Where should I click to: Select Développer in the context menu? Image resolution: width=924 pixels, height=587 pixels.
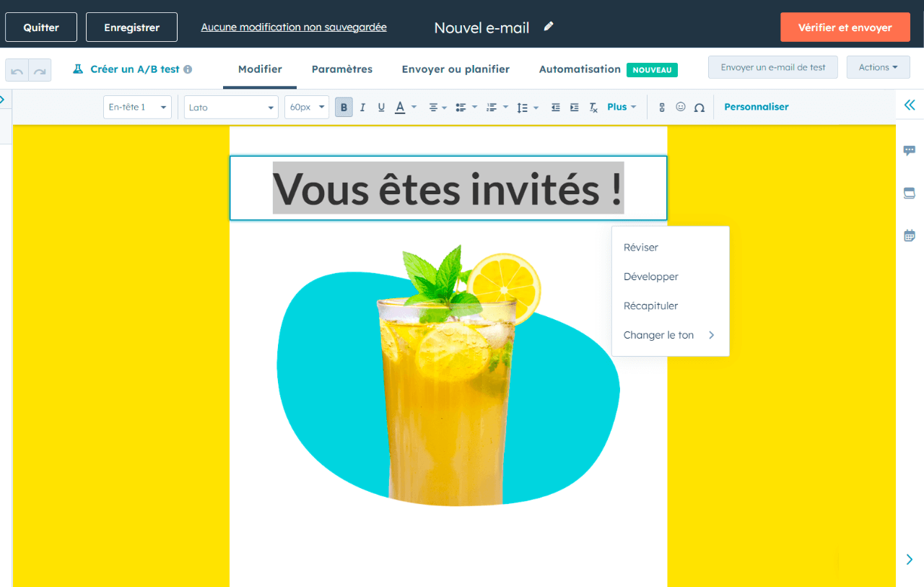pos(651,277)
